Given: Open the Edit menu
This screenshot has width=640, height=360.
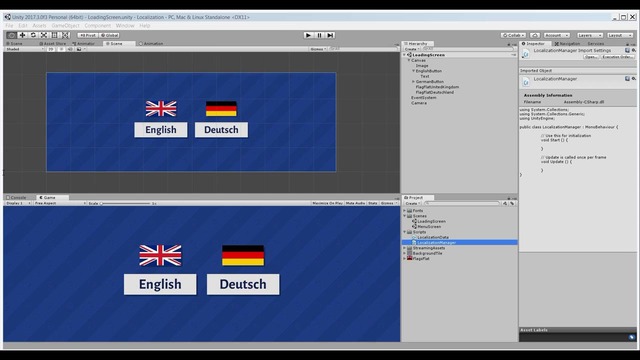Looking at the screenshot, I should (x=22, y=25).
